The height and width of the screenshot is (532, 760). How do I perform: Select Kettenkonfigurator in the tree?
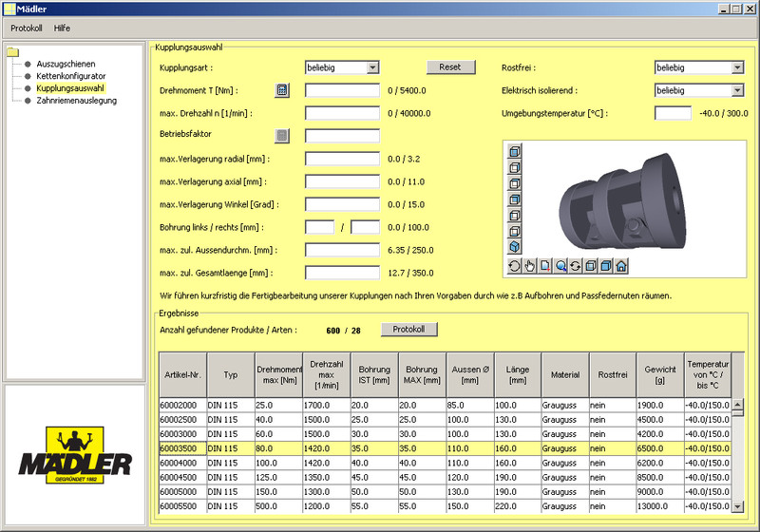tap(71, 75)
